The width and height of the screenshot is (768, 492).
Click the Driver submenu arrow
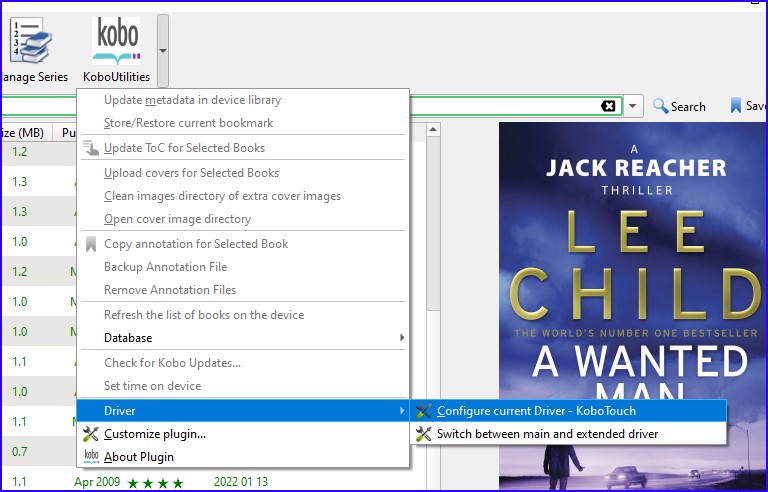[x=402, y=410]
